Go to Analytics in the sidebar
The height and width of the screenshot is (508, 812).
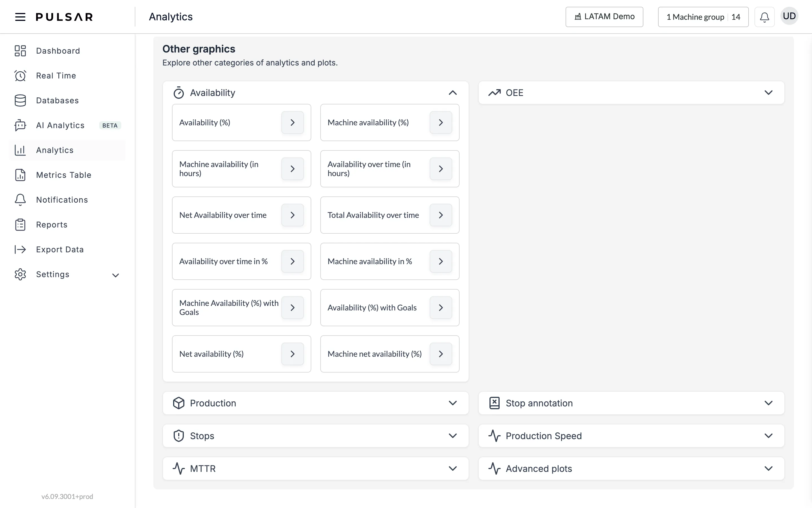tap(67, 150)
